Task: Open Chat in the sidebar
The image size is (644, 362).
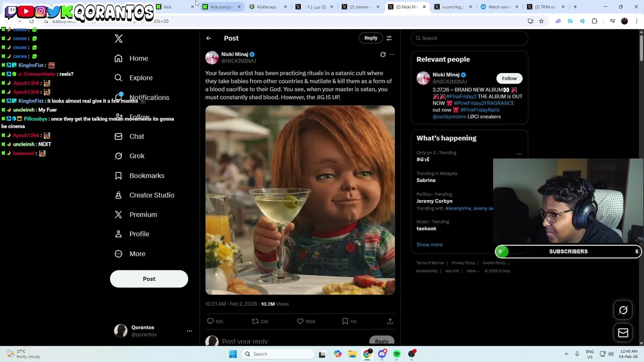Action: pyautogui.click(x=129, y=136)
